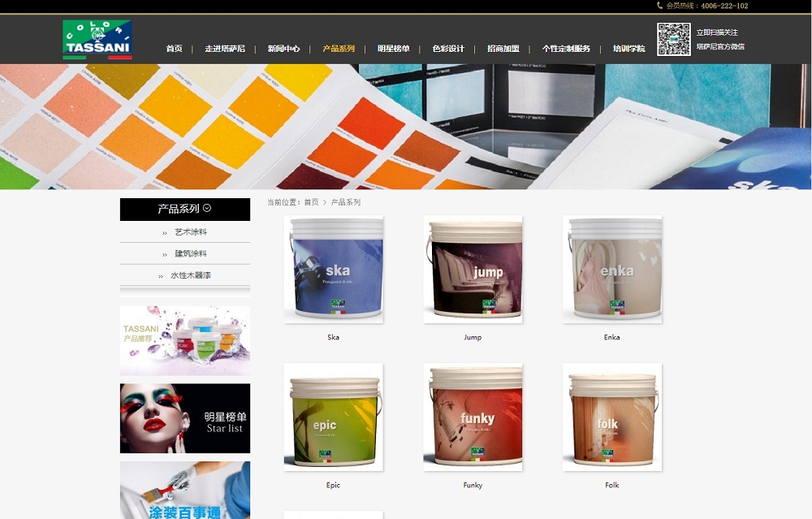Image resolution: width=812 pixels, height=519 pixels.
Task: Select the Enka product bucket image
Action: pyautogui.click(x=612, y=270)
